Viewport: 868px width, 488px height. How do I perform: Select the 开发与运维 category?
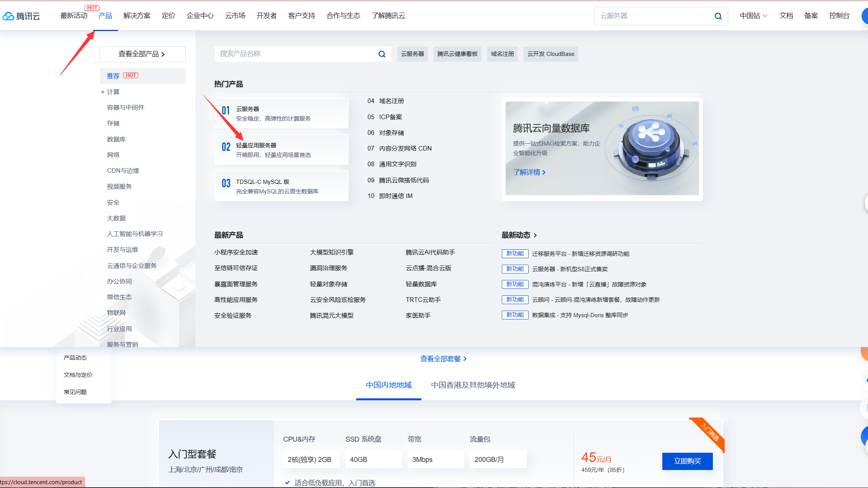click(x=122, y=250)
